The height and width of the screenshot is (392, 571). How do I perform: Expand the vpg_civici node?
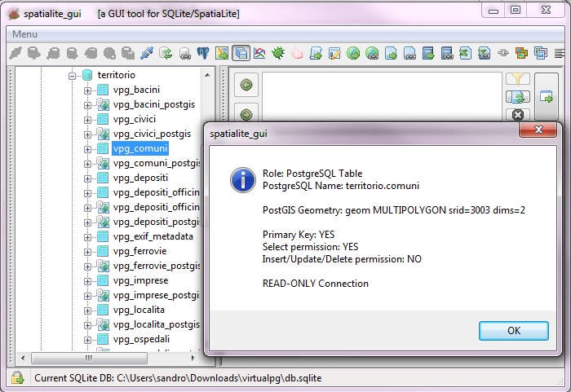coord(87,120)
